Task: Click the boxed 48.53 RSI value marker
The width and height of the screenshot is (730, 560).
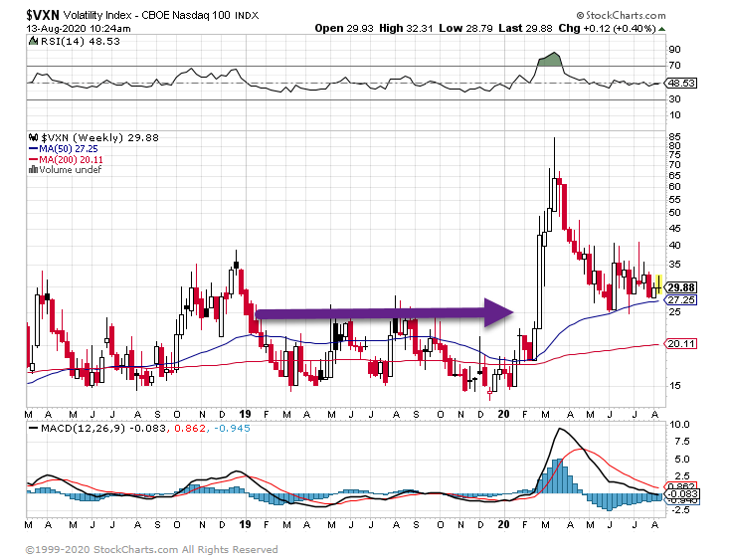Action: tap(681, 84)
